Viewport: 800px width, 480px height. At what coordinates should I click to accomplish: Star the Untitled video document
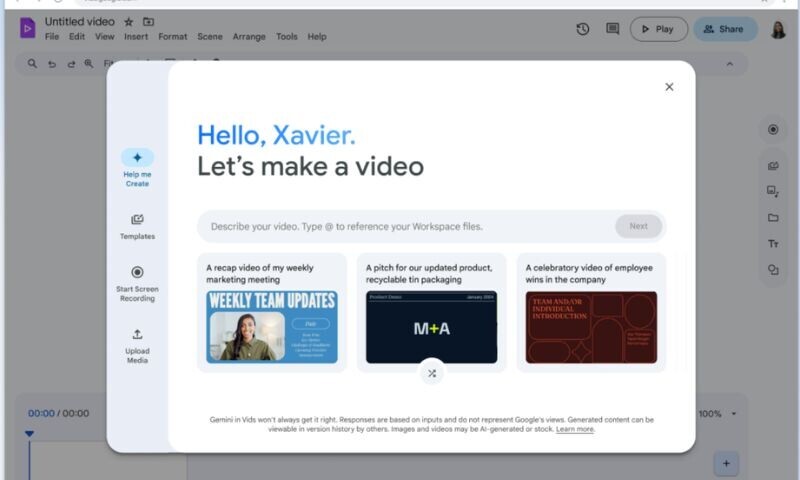tap(128, 21)
